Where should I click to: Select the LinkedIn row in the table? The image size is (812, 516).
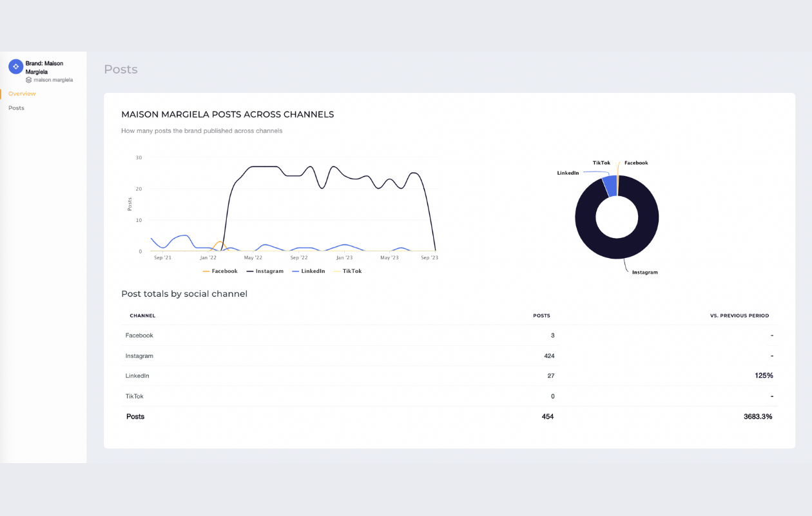(x=449, y=375)
